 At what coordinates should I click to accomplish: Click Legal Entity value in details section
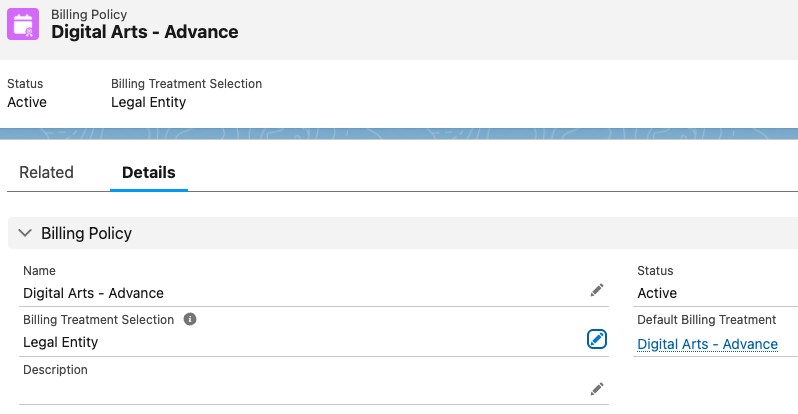[x=60, y=342]
